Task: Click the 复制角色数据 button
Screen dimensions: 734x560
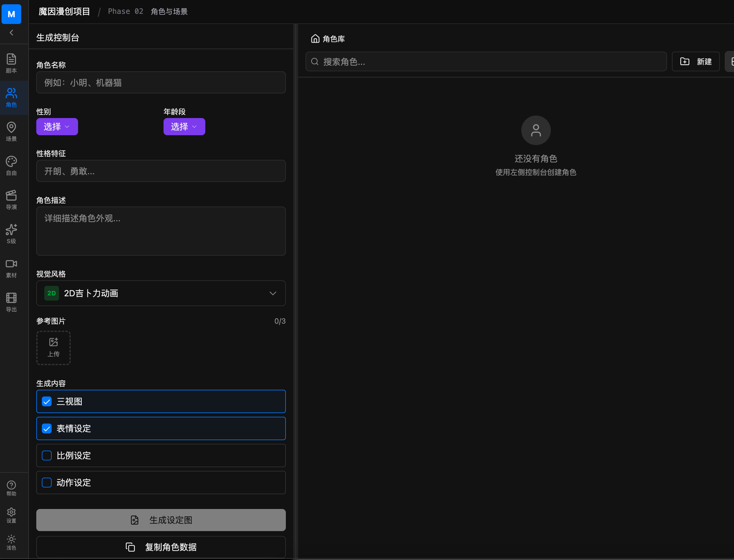Action: pyautogui.click(x=161, y=547)
